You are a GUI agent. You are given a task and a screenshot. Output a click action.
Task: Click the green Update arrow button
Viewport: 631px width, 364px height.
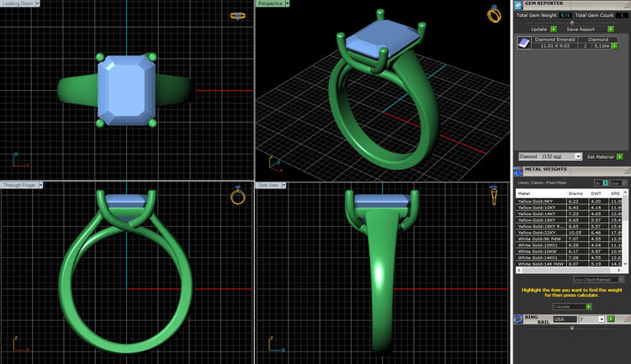point(554,29)
